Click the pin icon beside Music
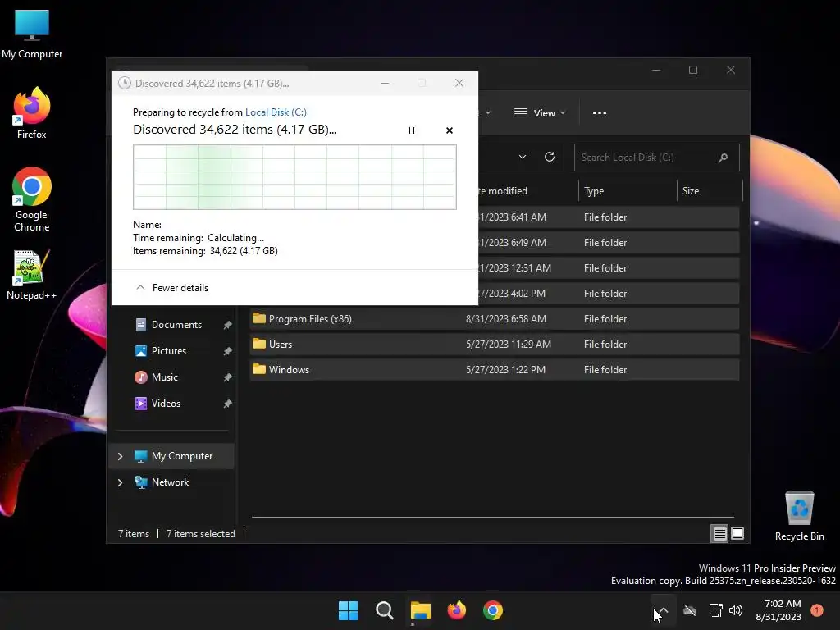840x630 pixels. click(228, 377)
